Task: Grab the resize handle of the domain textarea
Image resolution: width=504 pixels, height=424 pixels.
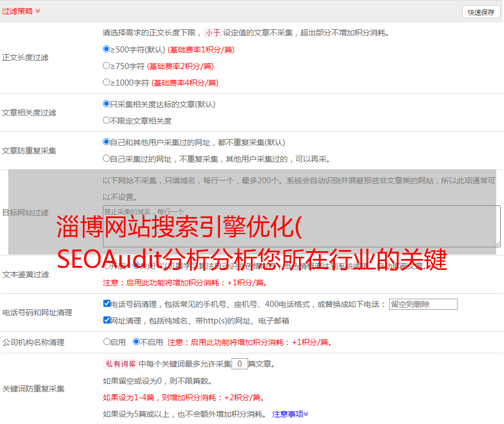Action: point(497,243)
